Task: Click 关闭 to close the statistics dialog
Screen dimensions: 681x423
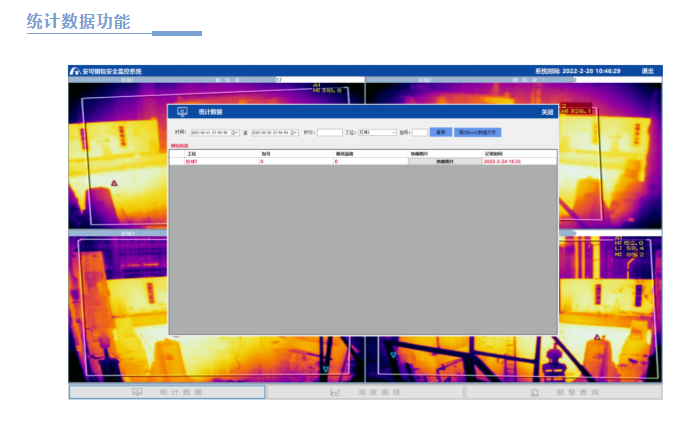Action: 546,112
